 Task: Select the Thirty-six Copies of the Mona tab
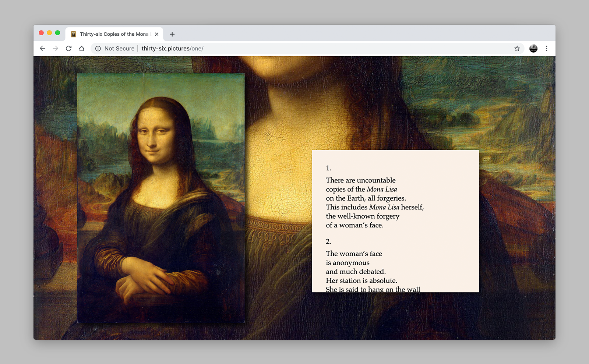click(114, 34)
